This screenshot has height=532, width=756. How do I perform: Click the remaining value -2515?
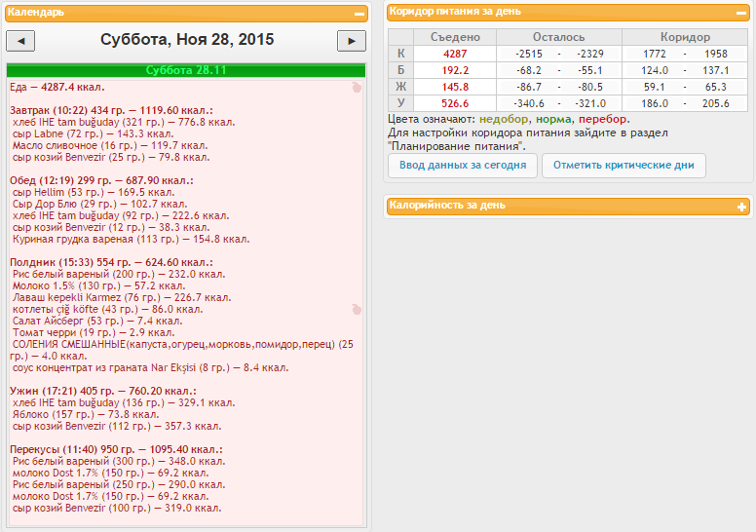(529, 54)
